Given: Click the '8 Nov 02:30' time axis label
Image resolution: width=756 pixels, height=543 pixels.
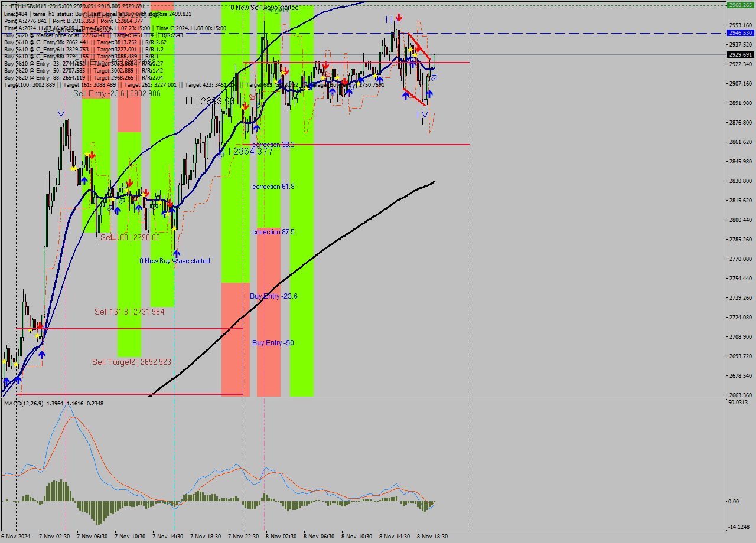Looking at the screenshot, I should 281,537.
